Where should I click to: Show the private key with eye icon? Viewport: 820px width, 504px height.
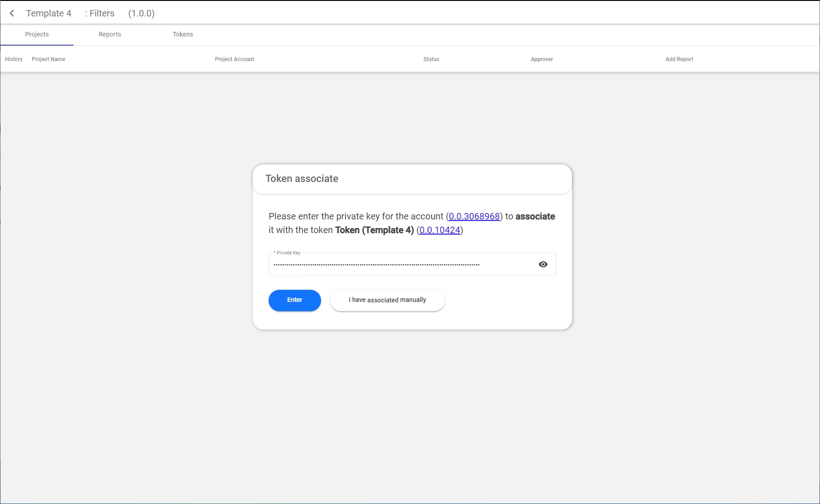(543, 264)
